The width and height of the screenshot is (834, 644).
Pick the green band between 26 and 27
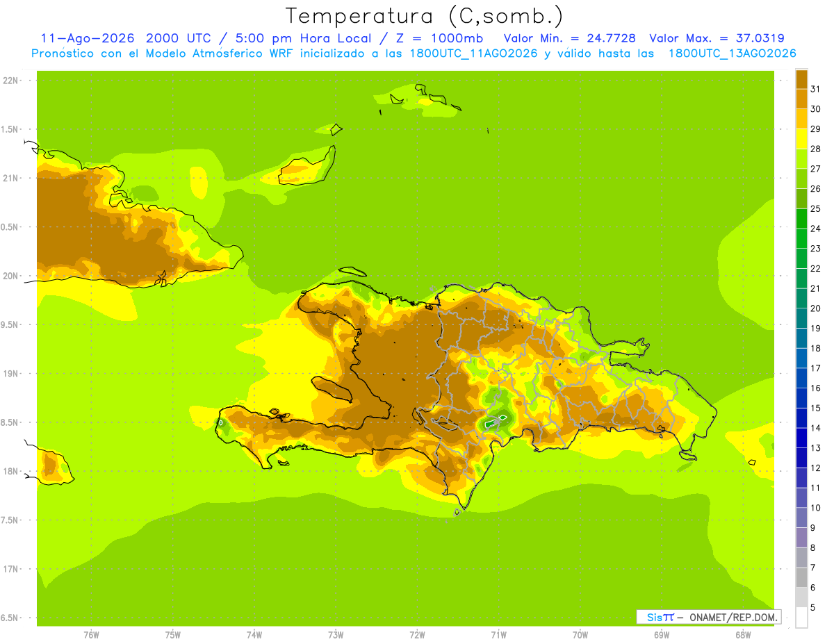tap(801, 179)
